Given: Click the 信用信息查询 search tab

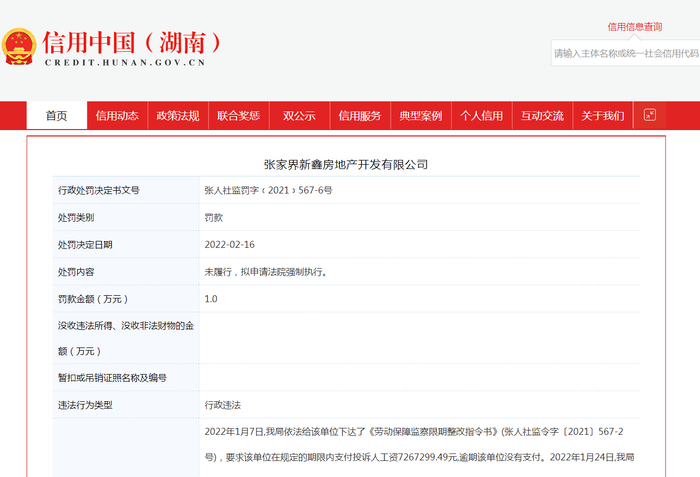Looking at the screenshot, I should [634, 27].
